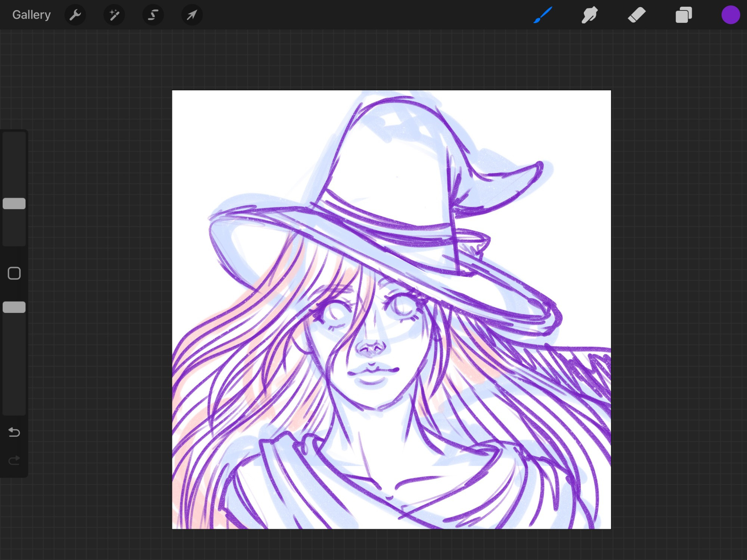Tap the square modify button in sidebar
Image resolution: width=747 pixels, height=560 pixels.
click(x=14, y=273)
